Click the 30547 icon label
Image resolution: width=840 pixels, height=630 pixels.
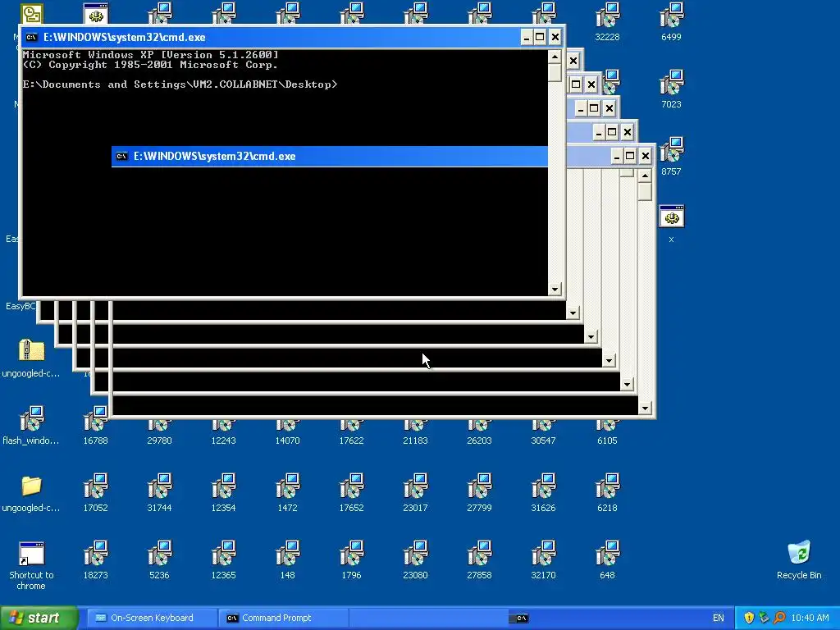543,441
